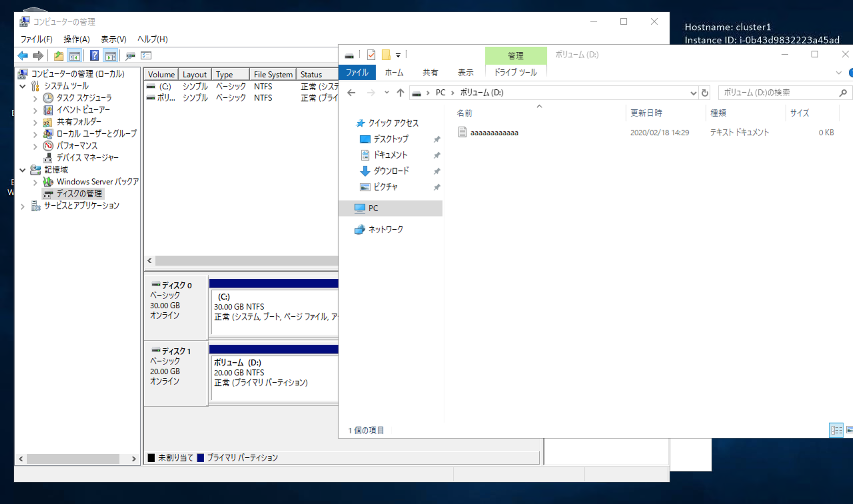Open the address bar history dropdown
Viewport: 853px width, 504px height.
pos(693,93)
